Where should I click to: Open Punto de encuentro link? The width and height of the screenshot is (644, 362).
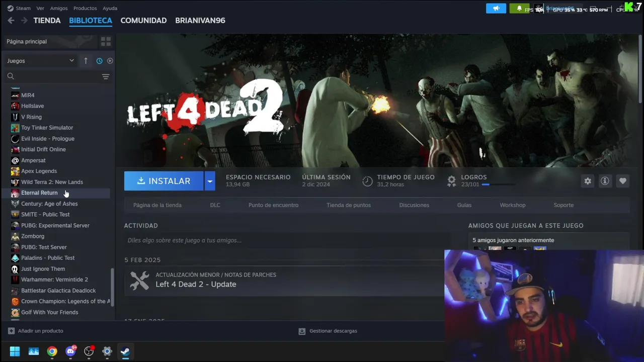pyautogui.click(x=273, y=205)
